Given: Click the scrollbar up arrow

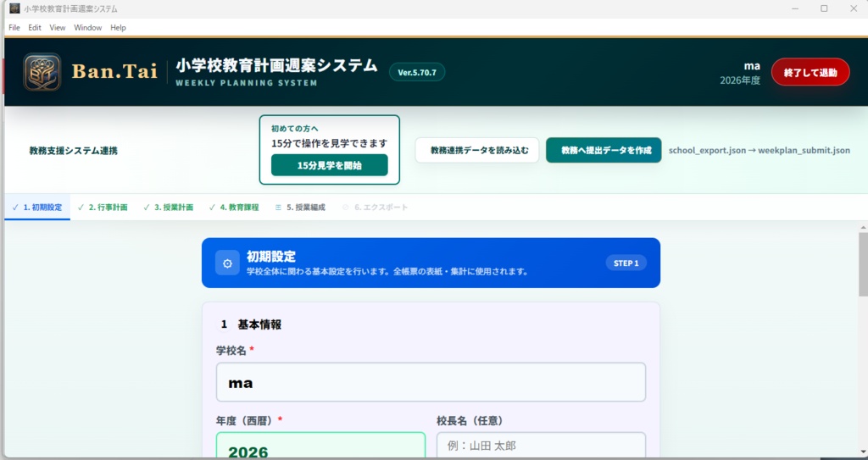Looking at the screenshot, I should 863,228.
